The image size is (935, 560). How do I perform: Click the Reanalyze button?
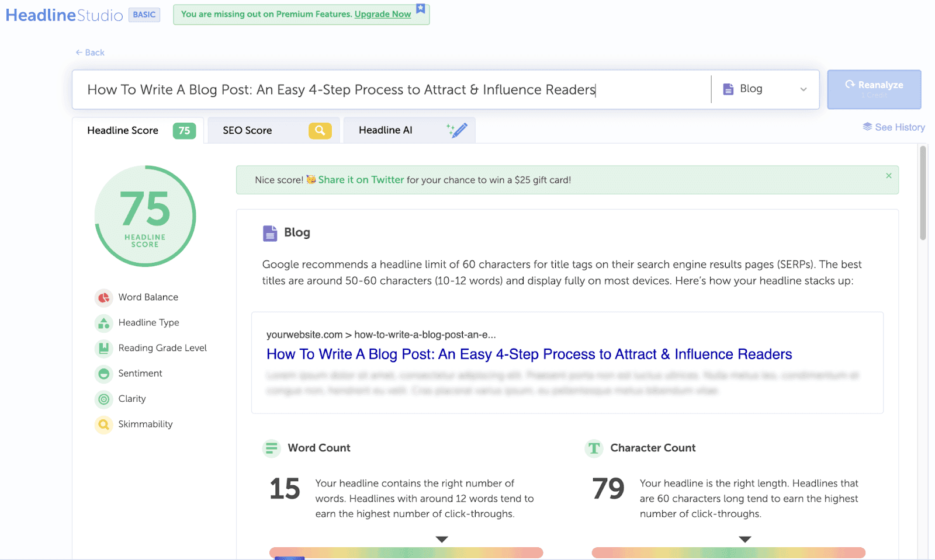tap(874, 89)
